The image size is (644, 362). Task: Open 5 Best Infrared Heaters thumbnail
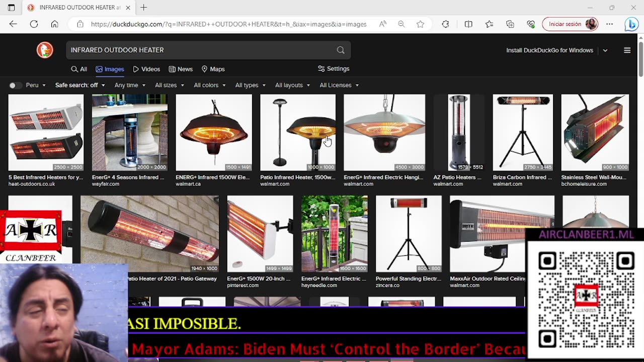(46, 133)
